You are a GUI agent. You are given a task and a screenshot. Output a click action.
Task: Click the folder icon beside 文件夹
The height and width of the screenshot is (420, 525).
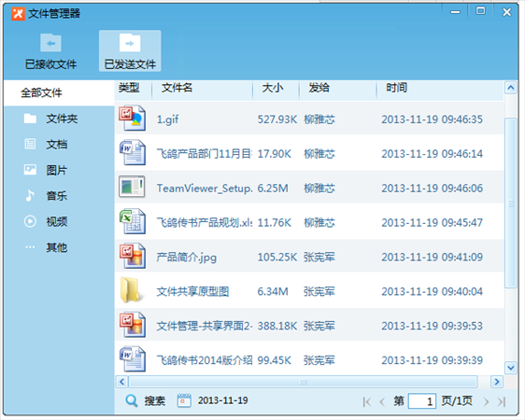coord(30,119)
